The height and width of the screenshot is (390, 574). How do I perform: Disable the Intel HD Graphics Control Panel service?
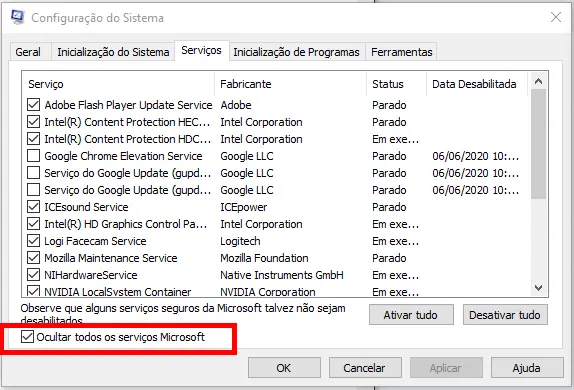(33, 224)
